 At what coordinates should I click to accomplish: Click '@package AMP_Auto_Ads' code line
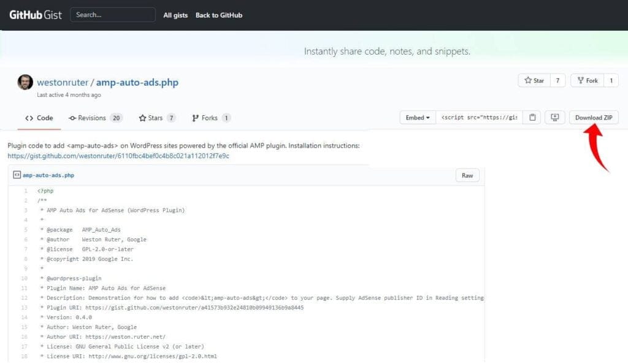(x=80, y=230)
